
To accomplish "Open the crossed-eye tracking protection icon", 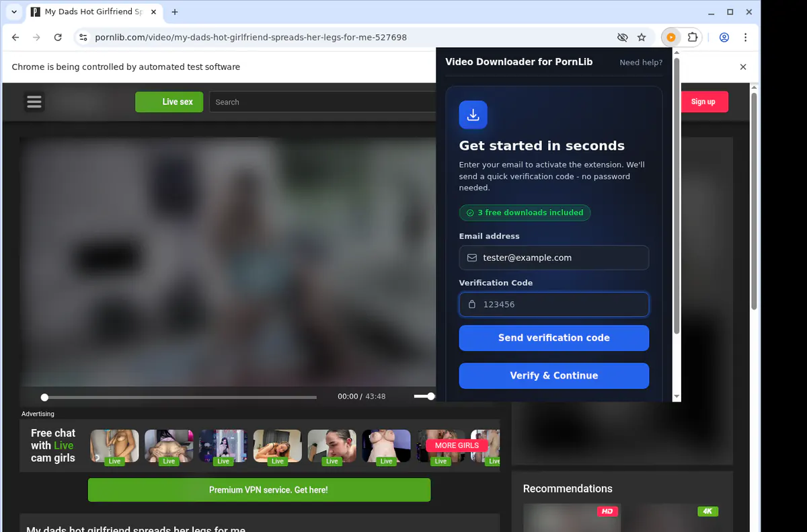I will [623, 38].
